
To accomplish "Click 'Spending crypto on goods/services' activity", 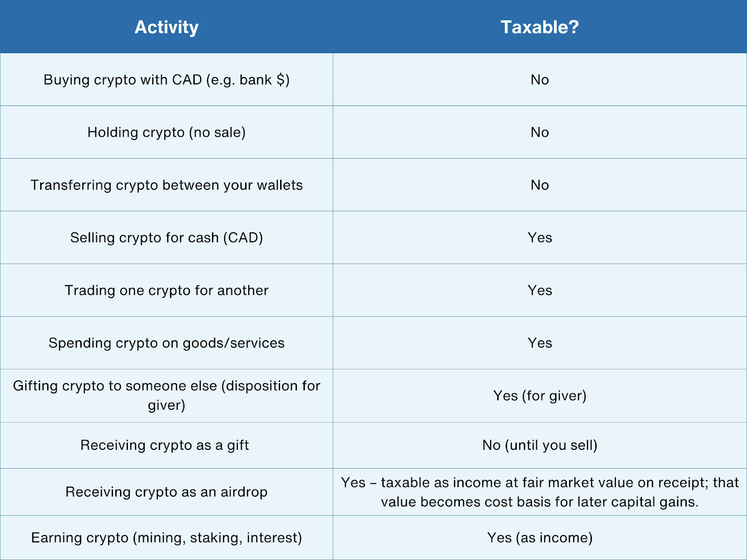I will pyautogui.click(x=166, y=343).
